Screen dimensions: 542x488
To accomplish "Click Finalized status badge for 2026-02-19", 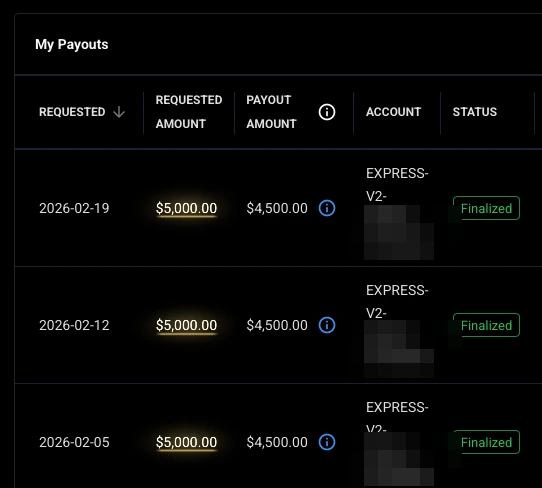I will point(486,208).
